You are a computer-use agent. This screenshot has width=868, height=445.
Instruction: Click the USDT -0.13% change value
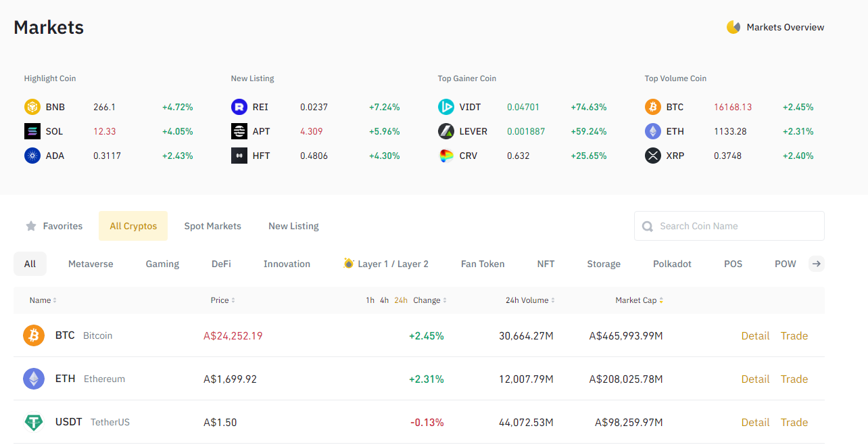(x=427, y=422)
